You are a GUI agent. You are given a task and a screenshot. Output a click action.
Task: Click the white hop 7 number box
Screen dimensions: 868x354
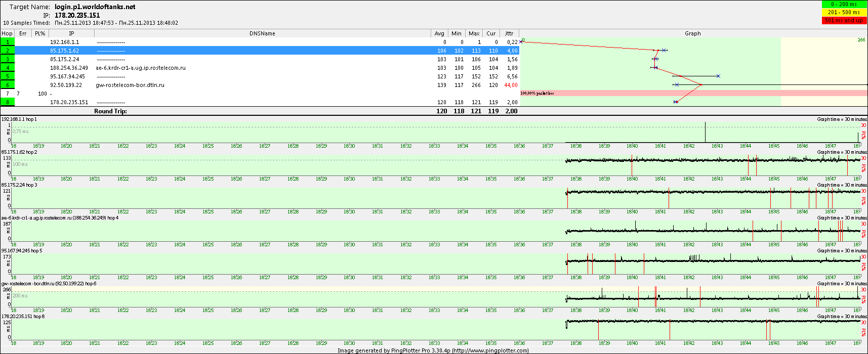[x=8, y=94]
